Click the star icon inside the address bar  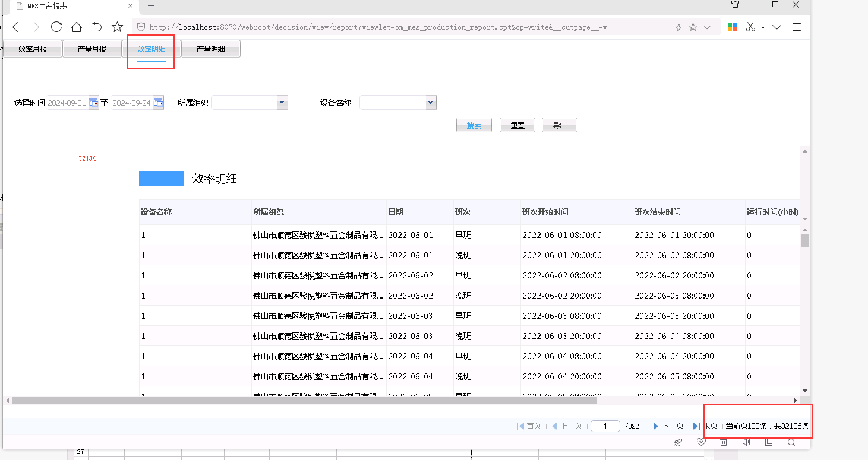[693, 27]
